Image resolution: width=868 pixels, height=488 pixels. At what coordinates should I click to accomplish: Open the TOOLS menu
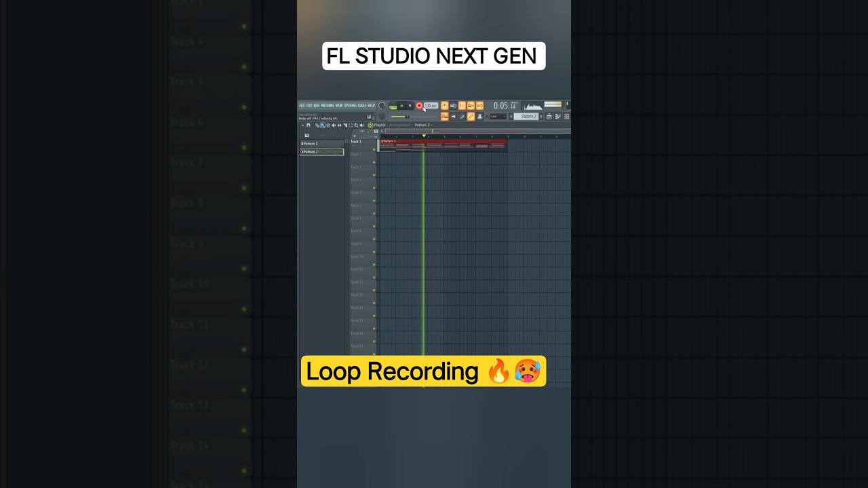(x=362, y=106)
